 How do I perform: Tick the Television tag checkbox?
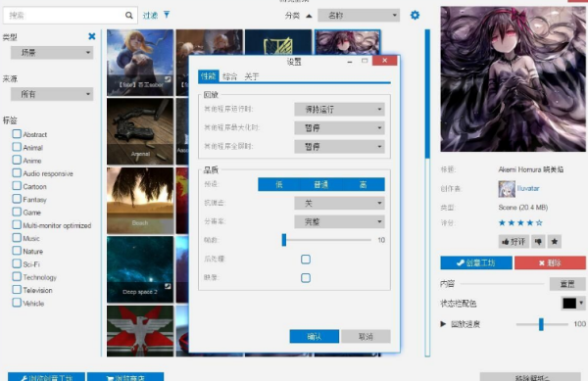click(x=17, y=290)
